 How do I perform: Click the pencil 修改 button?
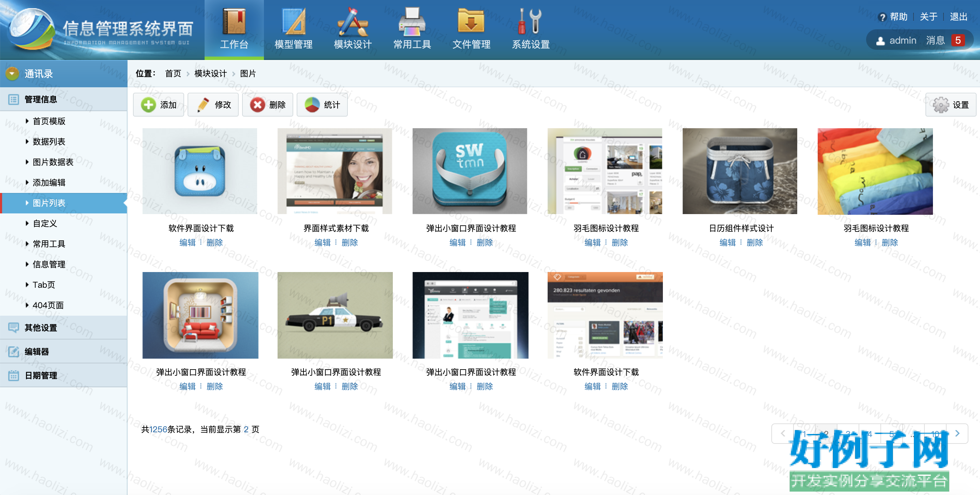point(213,105)
